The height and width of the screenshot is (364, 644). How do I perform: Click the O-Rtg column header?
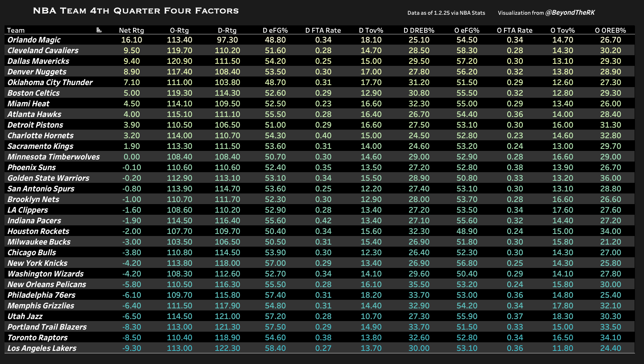179,30
